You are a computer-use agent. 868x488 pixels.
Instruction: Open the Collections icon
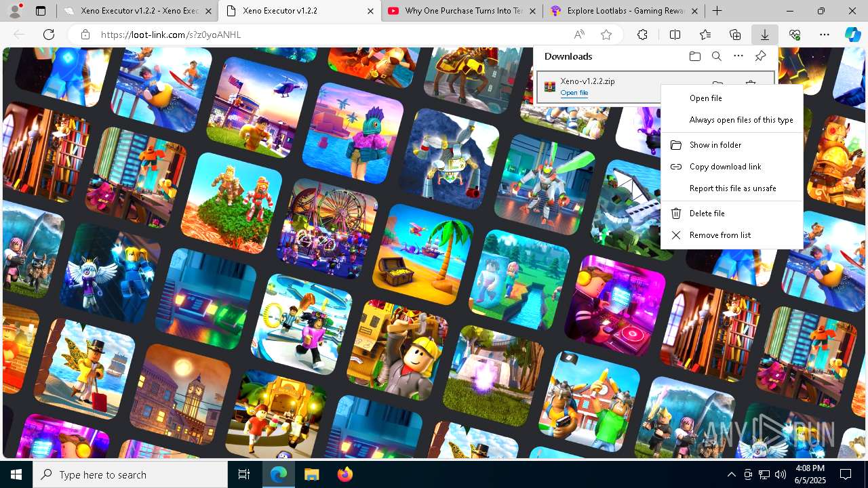735,35
